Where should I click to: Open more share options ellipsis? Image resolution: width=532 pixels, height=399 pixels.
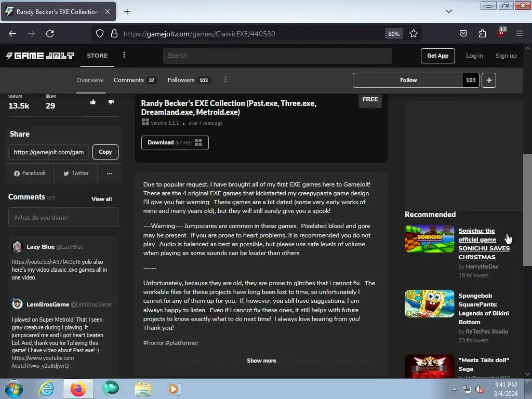[x=110, y=174]
